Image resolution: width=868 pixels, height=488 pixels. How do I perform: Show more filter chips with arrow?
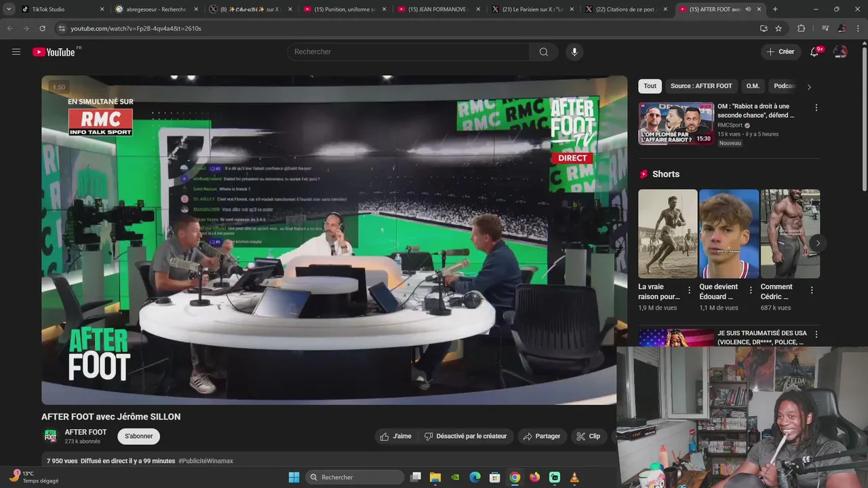pos(809,87)
